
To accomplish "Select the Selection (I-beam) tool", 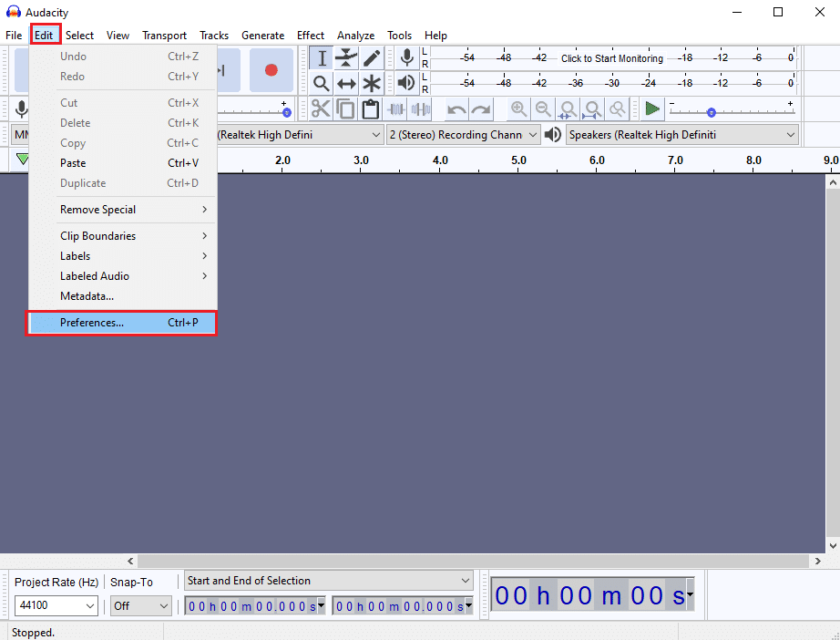I will click(x=322, y=58).
